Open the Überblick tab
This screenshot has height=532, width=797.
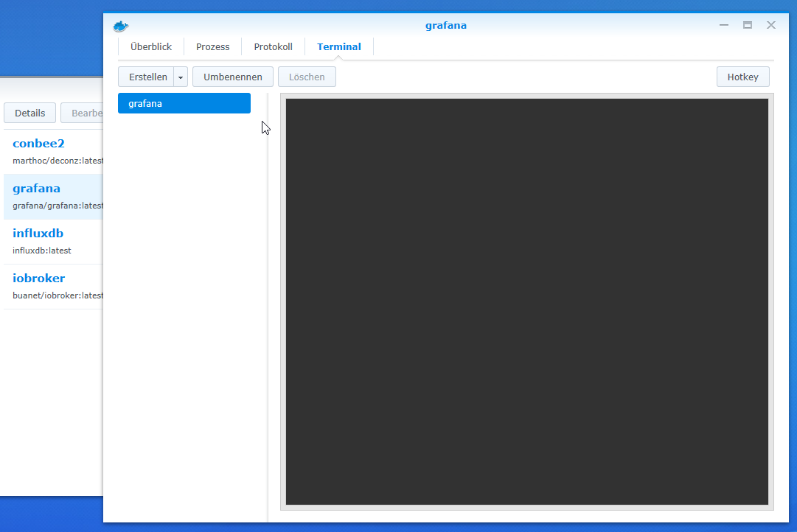[151, 46]
